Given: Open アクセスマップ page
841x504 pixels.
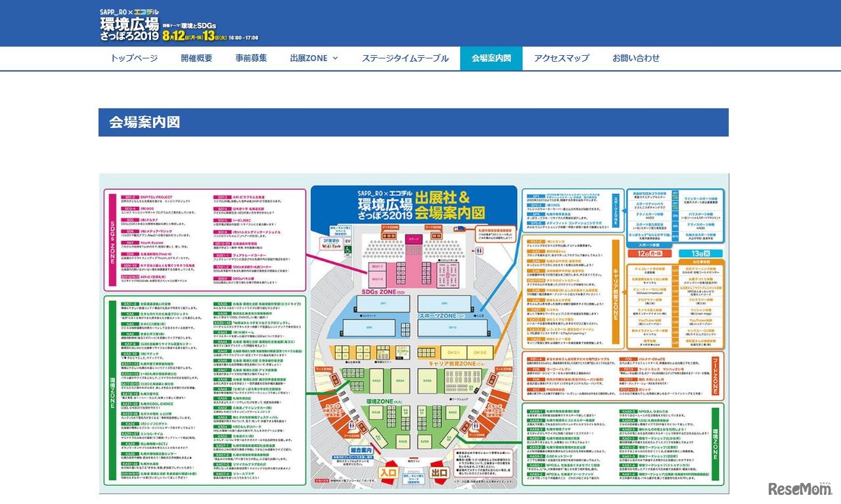Looking at the screenshot, I should [x=561, y=58].
